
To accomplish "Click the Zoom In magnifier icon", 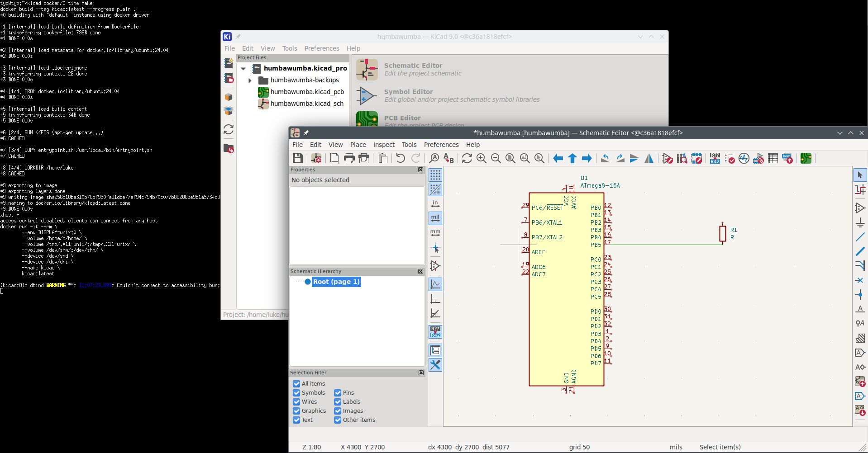I will [482, 158].
